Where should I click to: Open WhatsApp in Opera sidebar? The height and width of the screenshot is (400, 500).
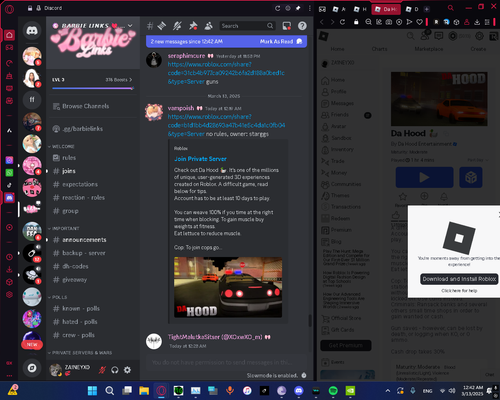pos(9,172)
